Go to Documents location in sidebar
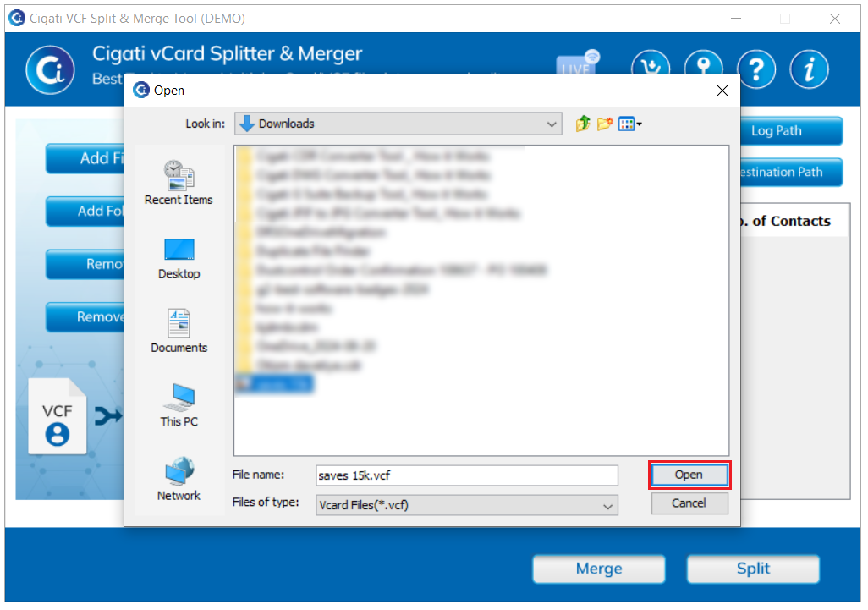 pos(179,331)
